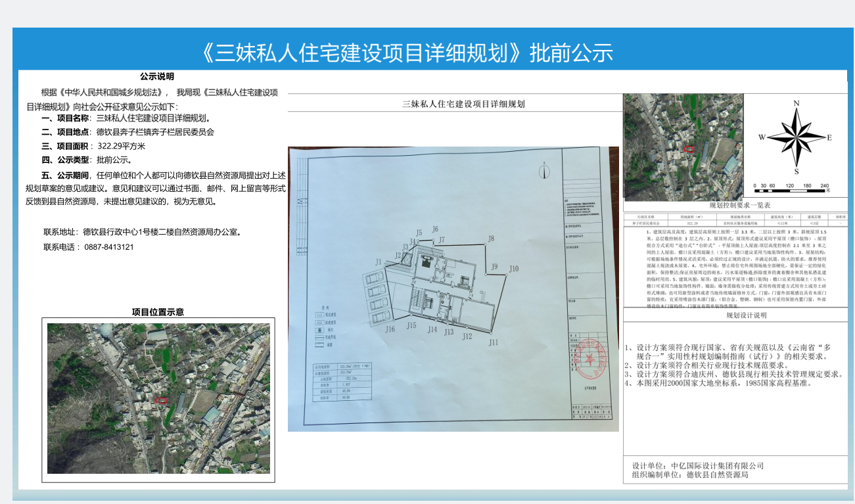The image size is (855, 504).
Task: Click red site marker on project location map
Action: click(161, 398)
